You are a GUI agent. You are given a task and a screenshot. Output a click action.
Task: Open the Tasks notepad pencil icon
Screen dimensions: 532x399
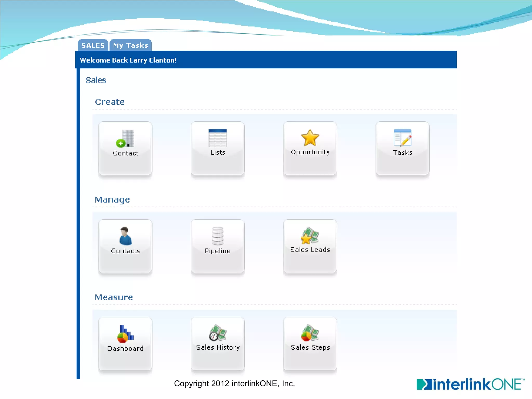tap(402, 138)
